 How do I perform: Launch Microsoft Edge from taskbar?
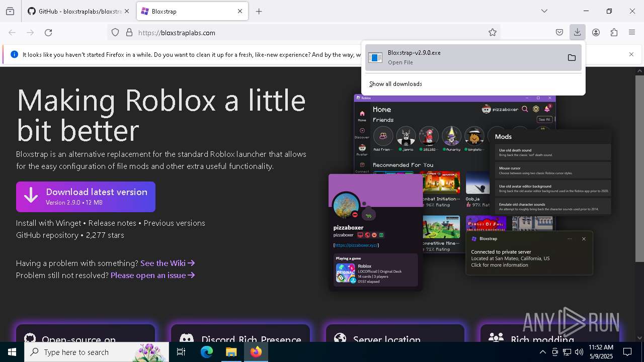tap(207, 352)
